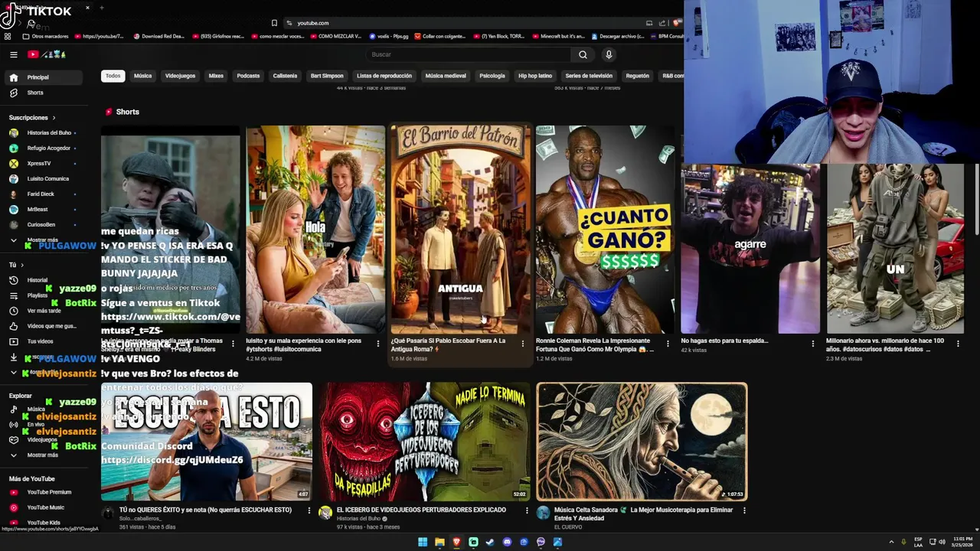Click the Brave browser taskbar icon
The height and width of the screenshot is (551, 980).
456,542
